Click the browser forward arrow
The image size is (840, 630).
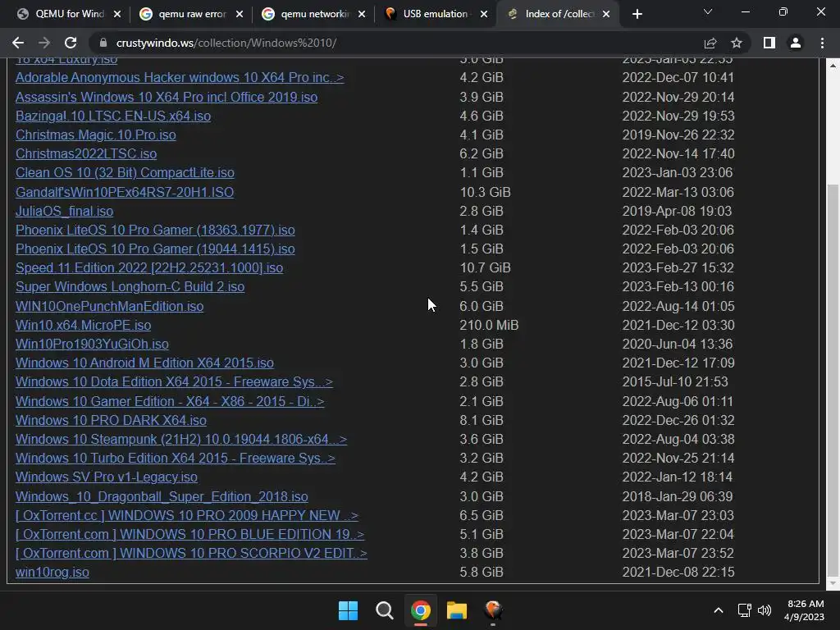tap(44, 43)
